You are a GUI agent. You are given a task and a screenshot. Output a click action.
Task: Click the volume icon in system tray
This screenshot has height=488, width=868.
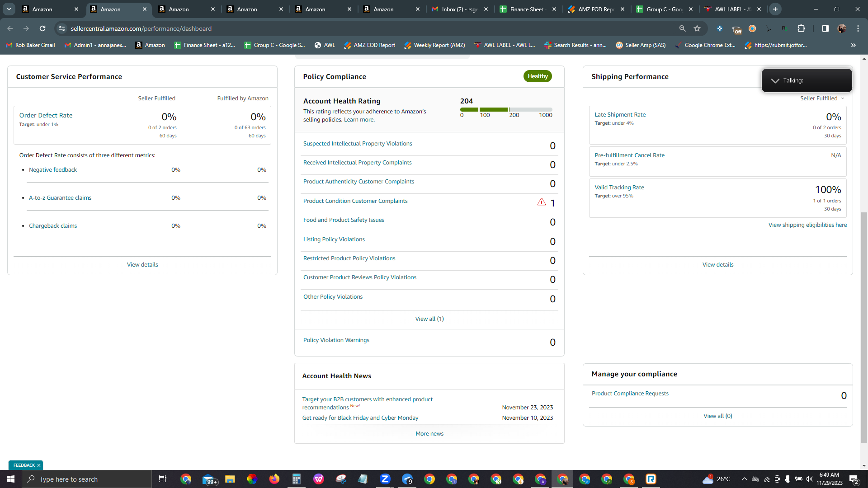tap(809, 479)
